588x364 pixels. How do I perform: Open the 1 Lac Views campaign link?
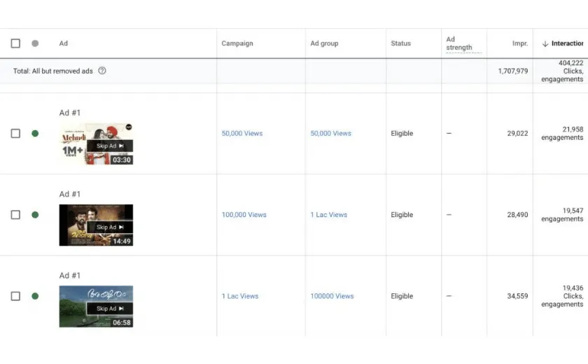tap(240, 296)
